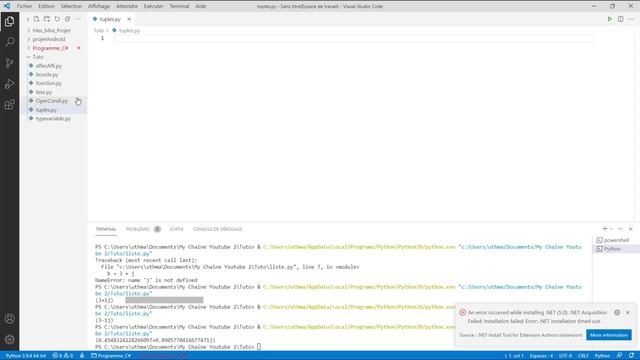Open notifications bell in status bar
This screenshot has width=640, height=360.
tap(631, 356)
